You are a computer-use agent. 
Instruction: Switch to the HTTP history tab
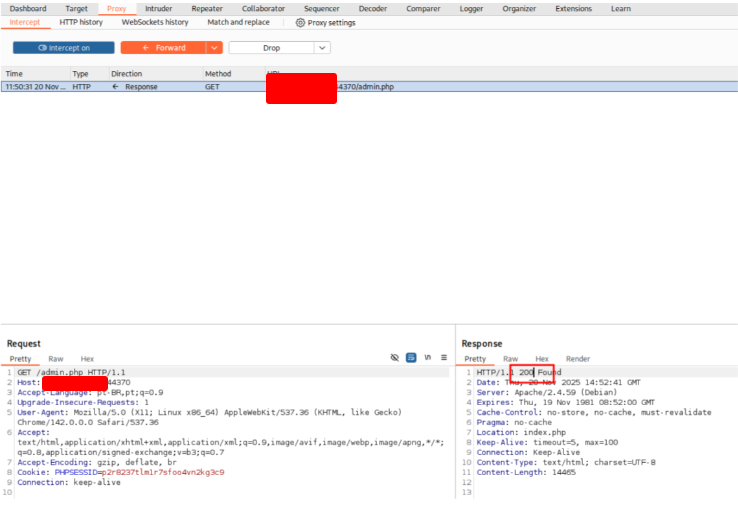[x=81, y=22]
